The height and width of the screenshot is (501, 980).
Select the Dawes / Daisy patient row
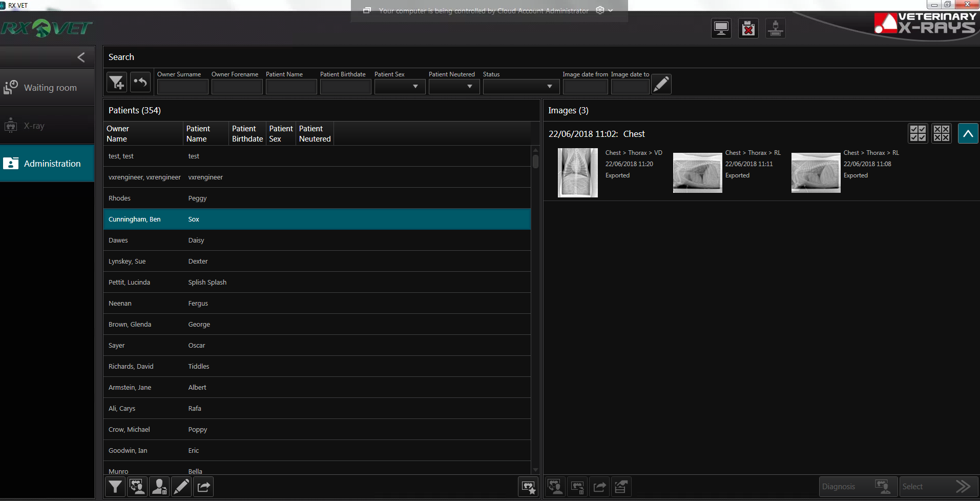pos(317,240)
